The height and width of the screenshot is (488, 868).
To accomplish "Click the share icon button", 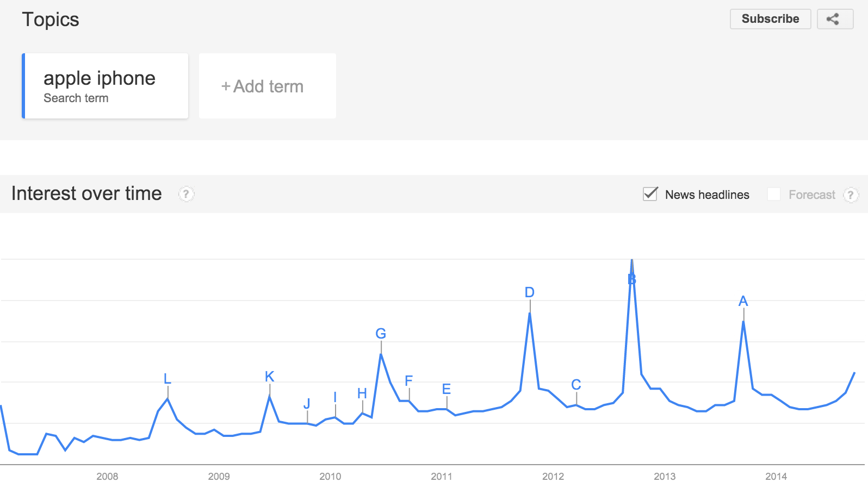I will point(835,19).
